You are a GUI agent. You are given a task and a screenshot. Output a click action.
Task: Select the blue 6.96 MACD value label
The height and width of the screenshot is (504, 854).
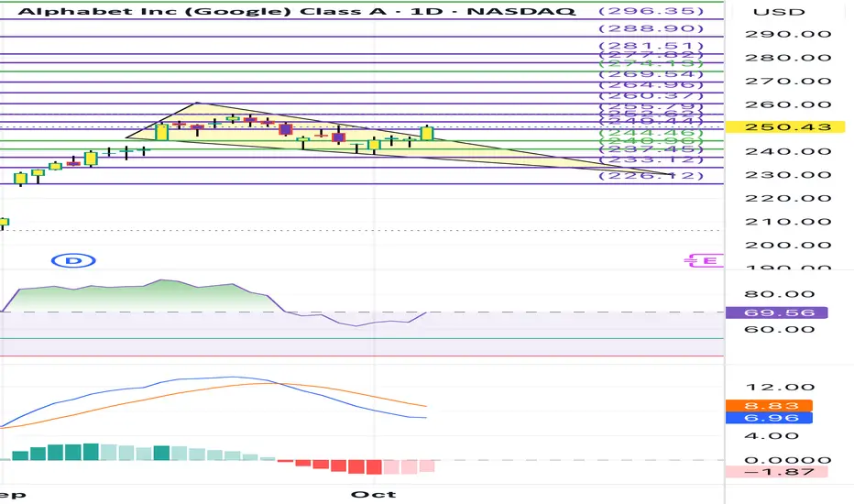[x=769, y=418]
